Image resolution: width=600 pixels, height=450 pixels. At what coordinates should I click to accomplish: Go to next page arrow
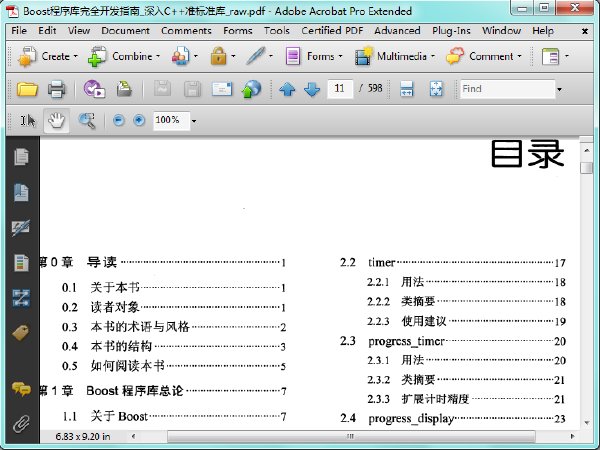coord(312,90)
